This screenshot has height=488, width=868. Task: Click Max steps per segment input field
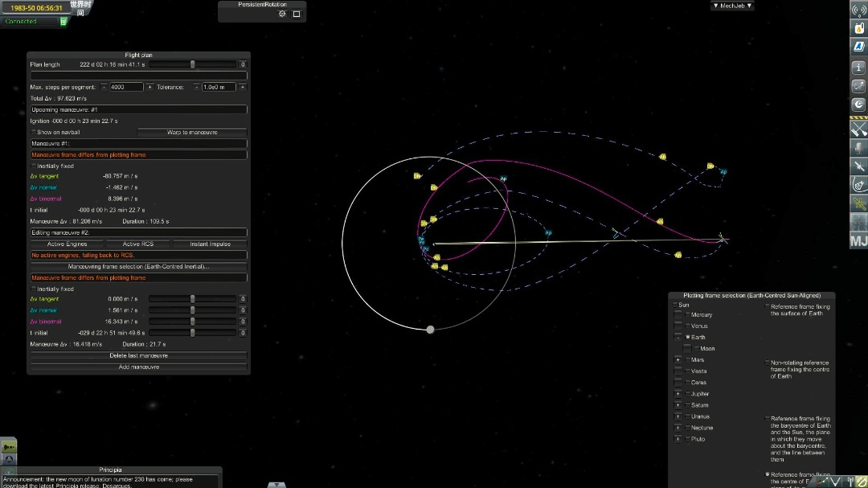click(x=126, y=87)
